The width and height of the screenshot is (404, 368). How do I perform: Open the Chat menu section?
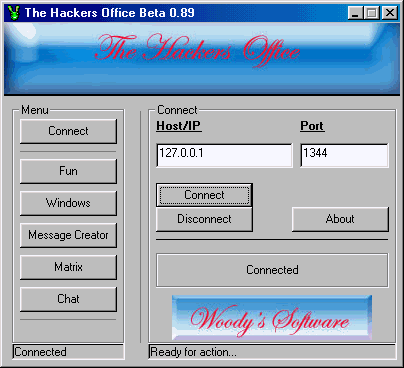click(x=68, y=299)
